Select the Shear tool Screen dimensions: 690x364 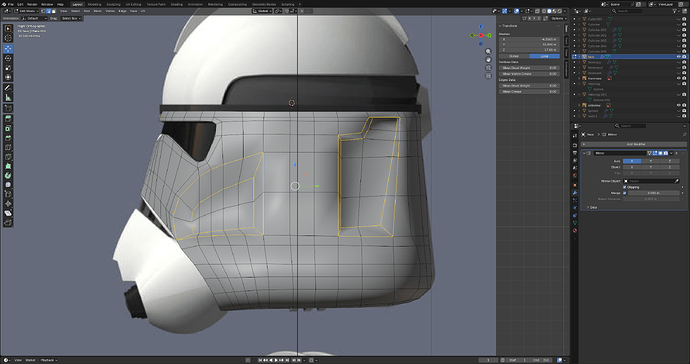[x=8, y=213]
